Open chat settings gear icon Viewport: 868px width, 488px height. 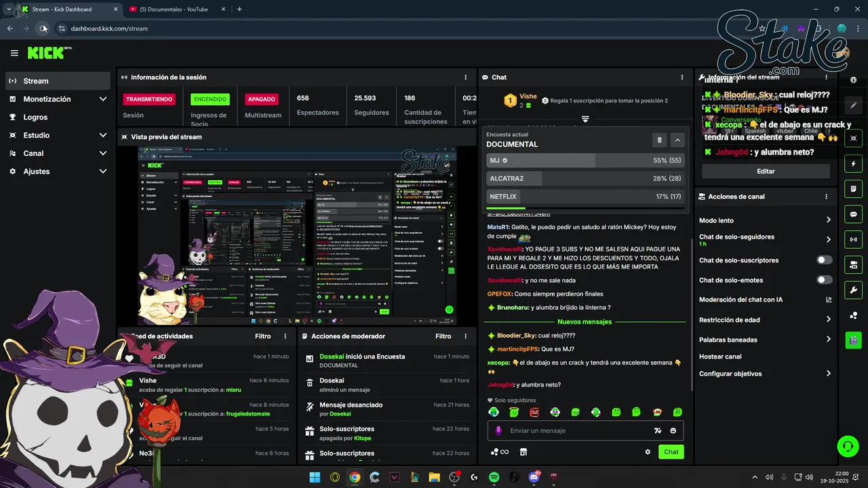point(648,452)
